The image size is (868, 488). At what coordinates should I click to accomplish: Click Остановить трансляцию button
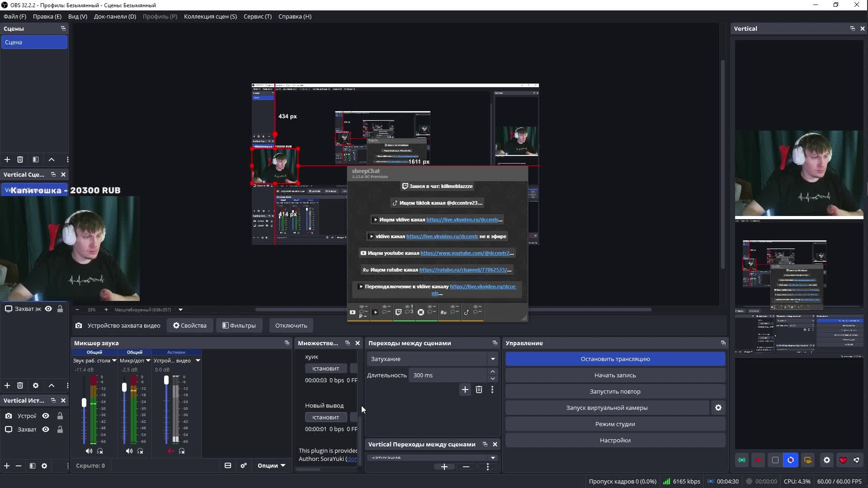coord(615,359)
